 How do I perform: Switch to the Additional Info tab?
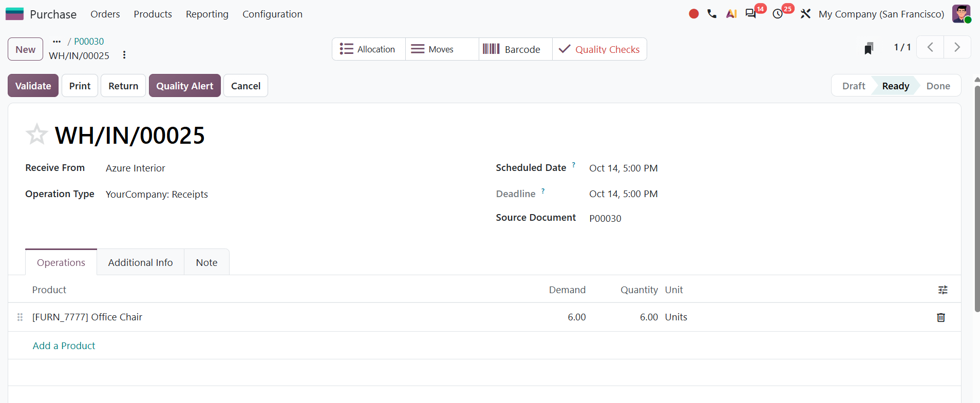140,262
